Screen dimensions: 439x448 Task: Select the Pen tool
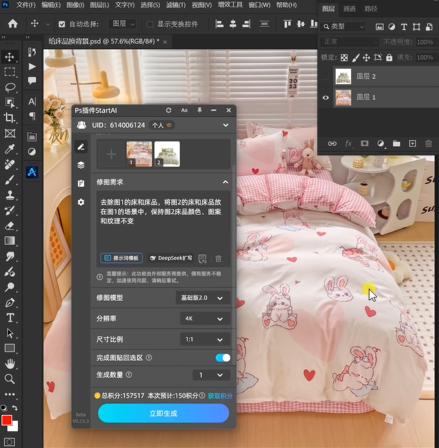[x=10, y=303]
